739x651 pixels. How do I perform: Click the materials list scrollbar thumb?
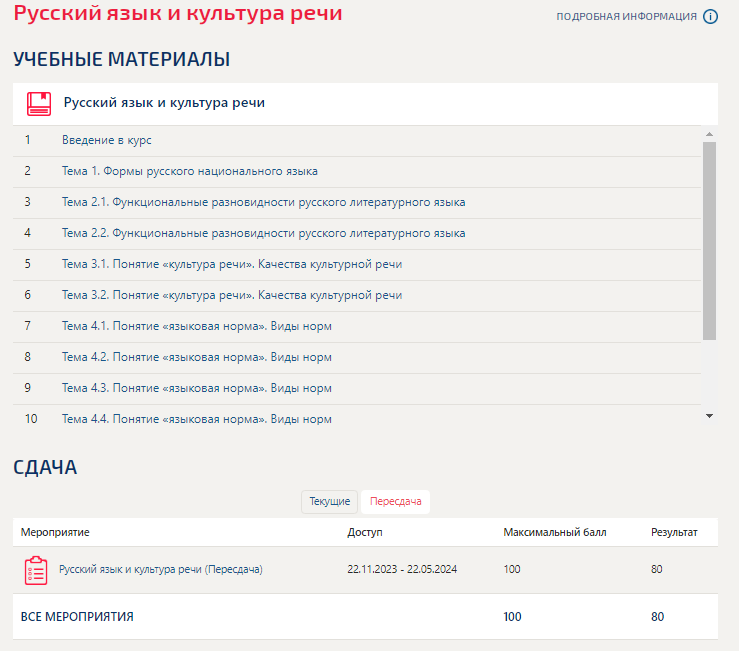(x=709, y=241)
